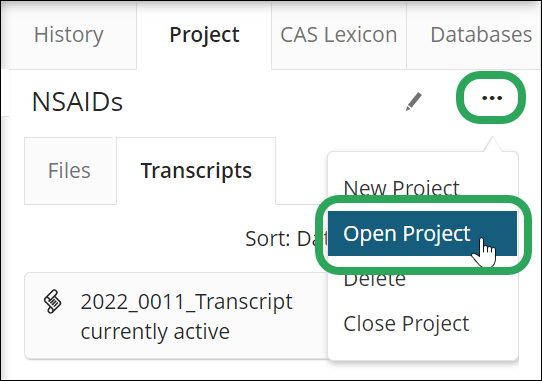Click the NSAIDs project title

(x=77, y=102)
